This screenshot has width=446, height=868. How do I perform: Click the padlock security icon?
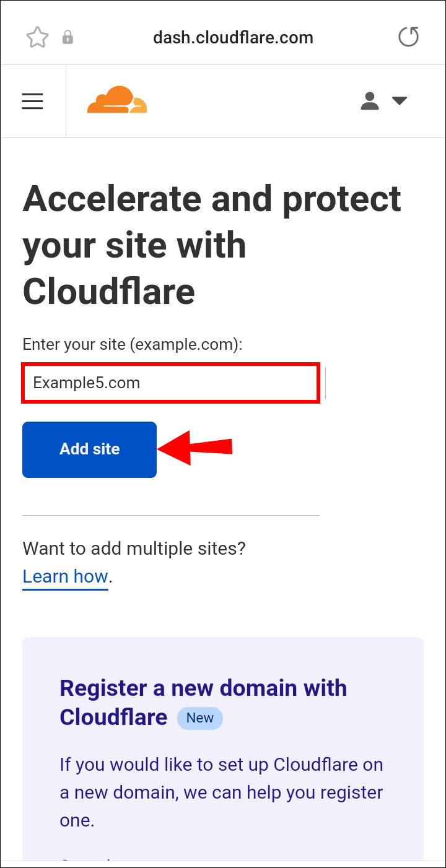tap(68, 38)
